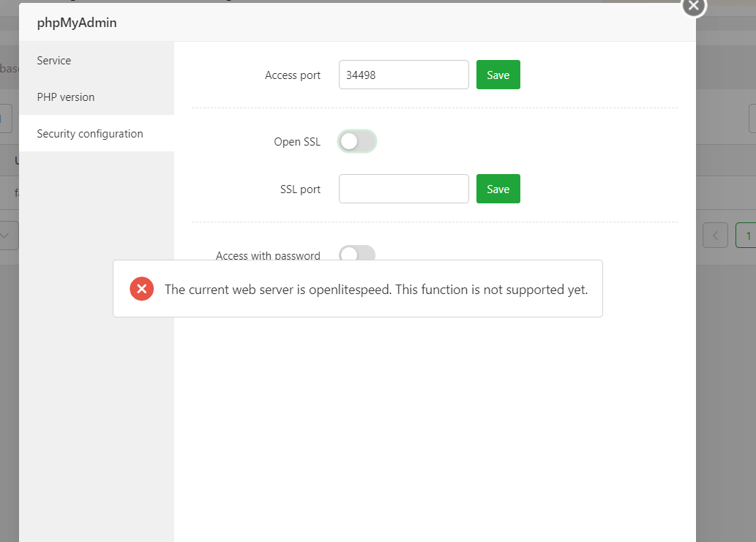Screen dimensions: 756x542
Task: Toggle Access with password switch
Action: (x=357, y=253)
